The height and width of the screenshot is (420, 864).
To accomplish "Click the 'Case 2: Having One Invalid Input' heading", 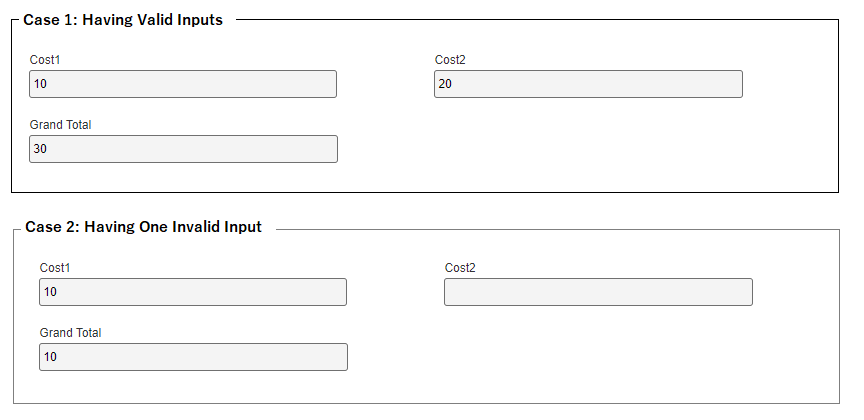I will (143, 227).
